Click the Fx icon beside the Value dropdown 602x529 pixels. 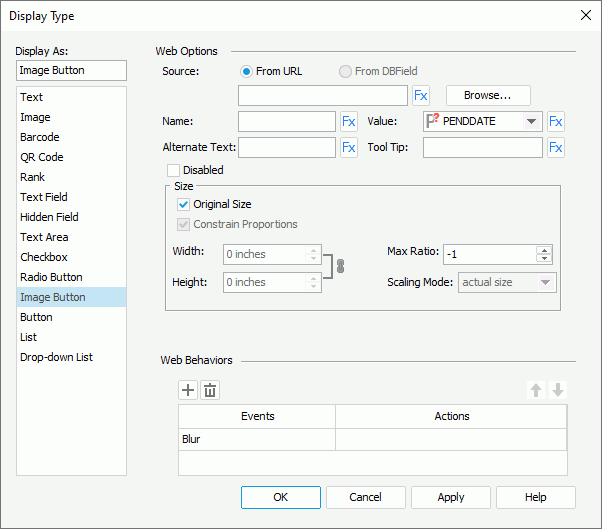click(556, 122)
